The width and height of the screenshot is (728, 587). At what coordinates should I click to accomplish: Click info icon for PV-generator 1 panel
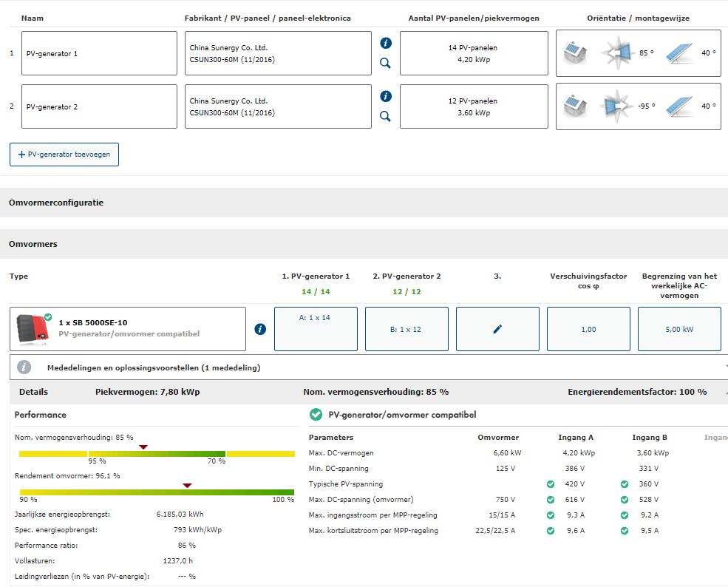point(385,44)
